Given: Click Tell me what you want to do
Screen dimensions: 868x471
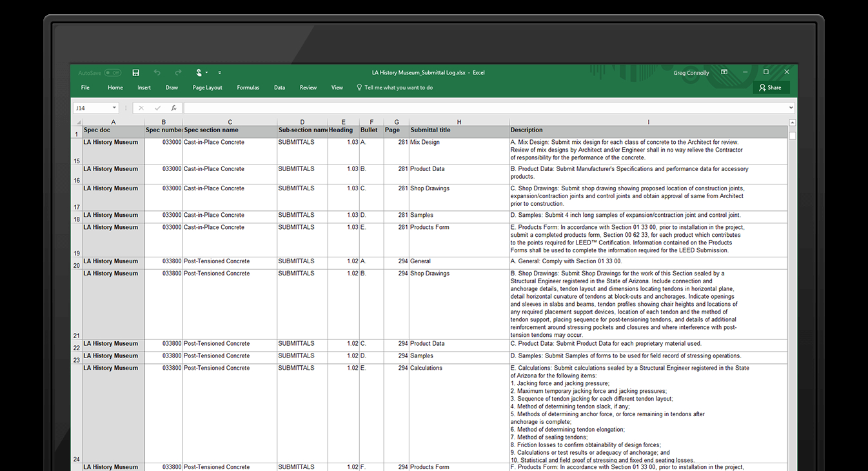Looking at the screenshot, I should (x=399, y=88).
